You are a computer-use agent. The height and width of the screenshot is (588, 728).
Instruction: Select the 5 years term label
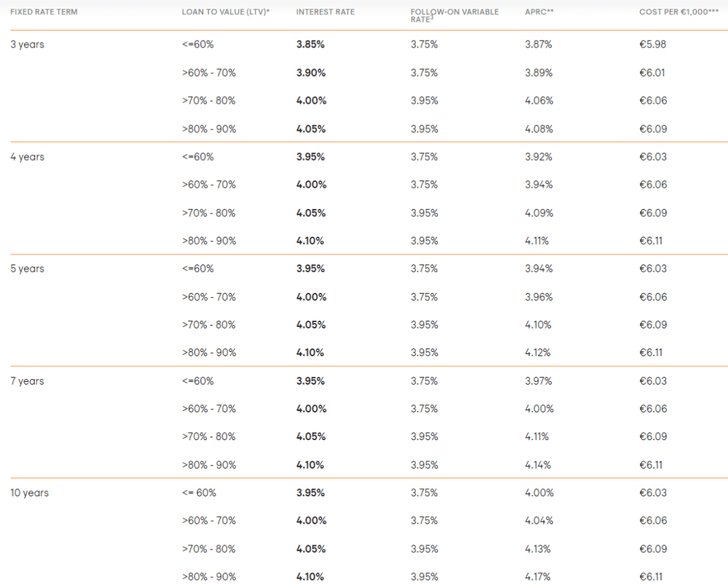[27, 269]
